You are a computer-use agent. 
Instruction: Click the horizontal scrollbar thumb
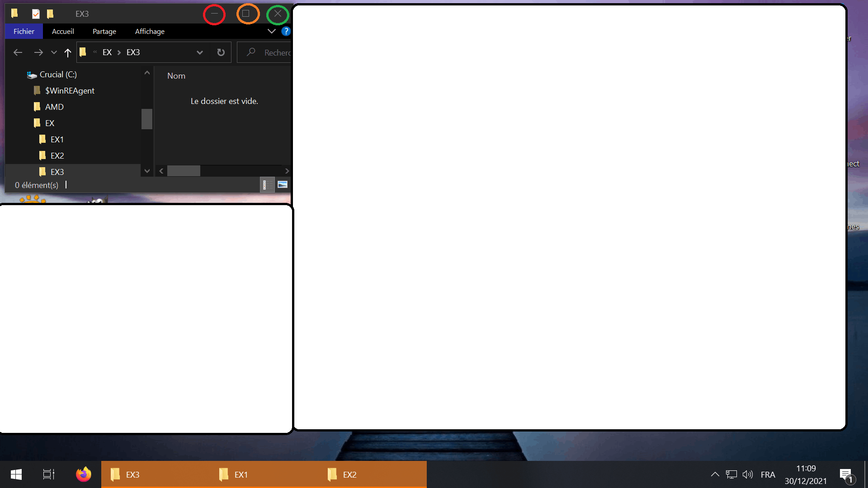pos(184,171)
